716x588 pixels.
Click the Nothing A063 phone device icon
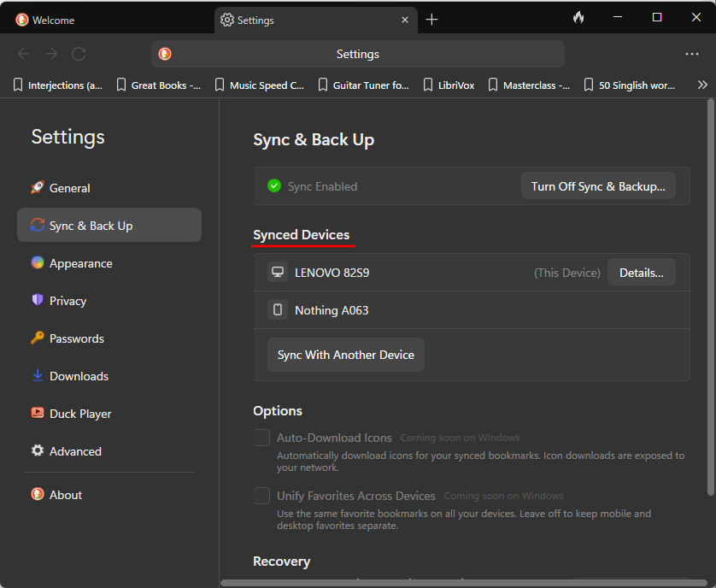coord(278,309)
